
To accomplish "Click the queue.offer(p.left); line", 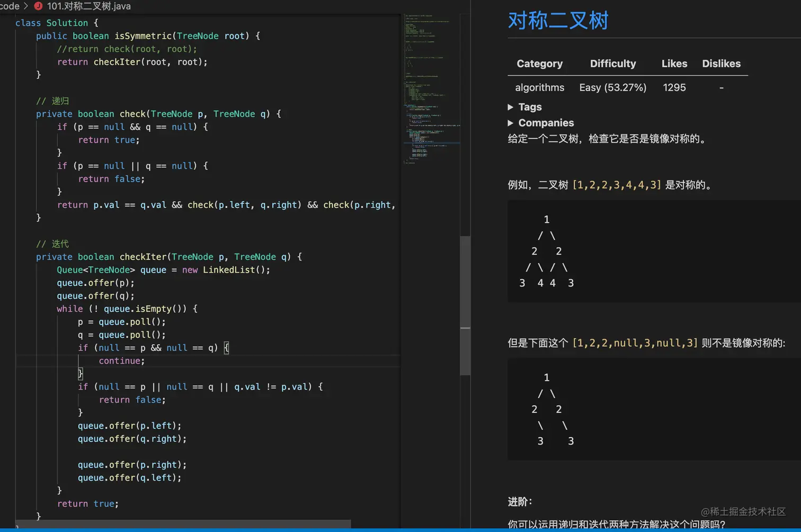I will tap(130, 426).
